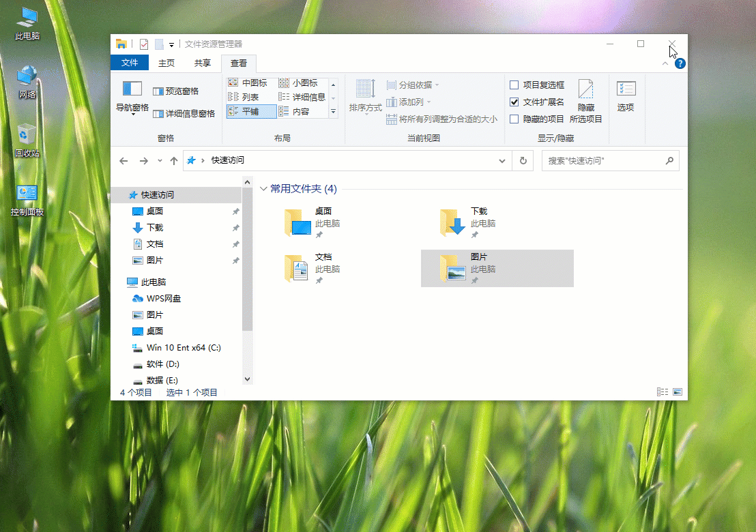756x532 pixels.
Task: Click the search Quick access (搜索快速访问) box
Action: (602, 161)
